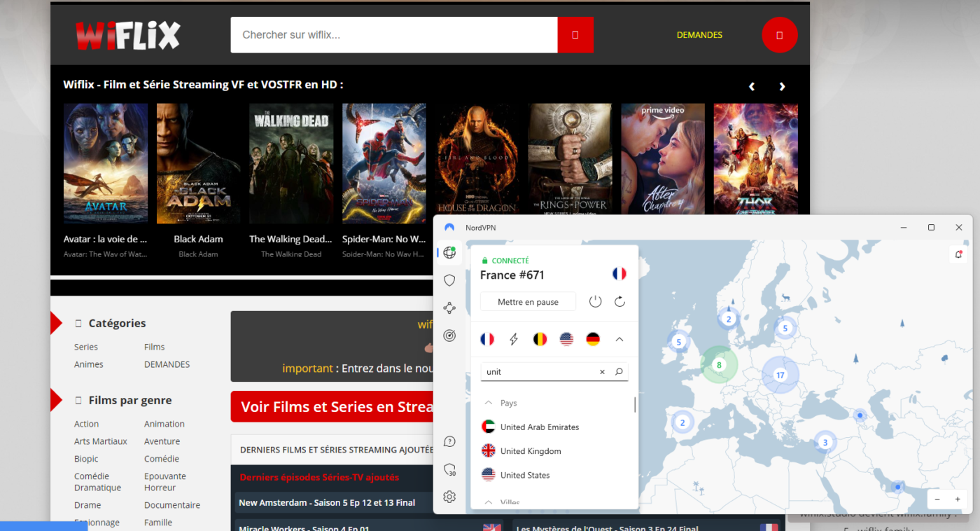Collapse the Pays section
Viewport: 980px width, 531px height.
pyautogui.click(x=489, y=403)
